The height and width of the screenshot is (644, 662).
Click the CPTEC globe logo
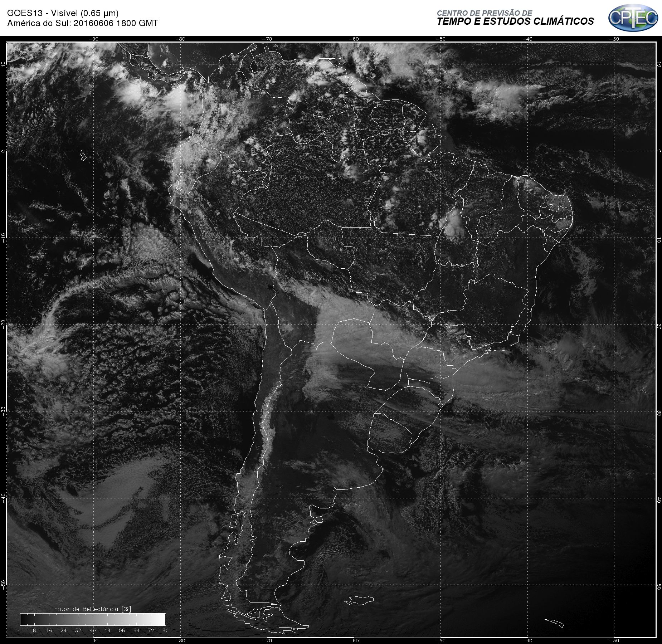click(633, 18)
